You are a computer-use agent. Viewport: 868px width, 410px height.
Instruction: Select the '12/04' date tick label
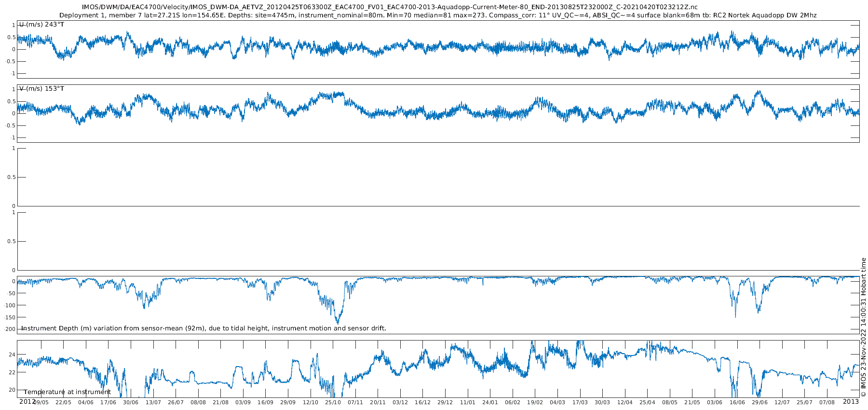click(x=625, y=402)
